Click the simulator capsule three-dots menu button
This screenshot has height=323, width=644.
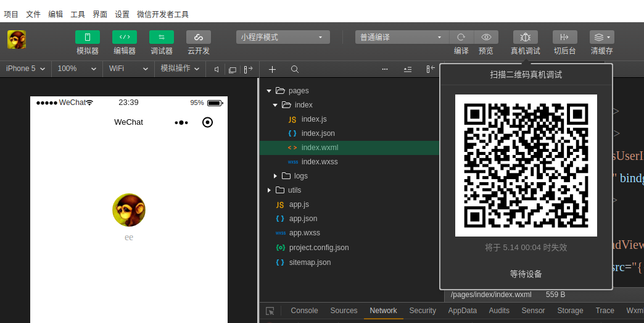click(x=181, y=122)
